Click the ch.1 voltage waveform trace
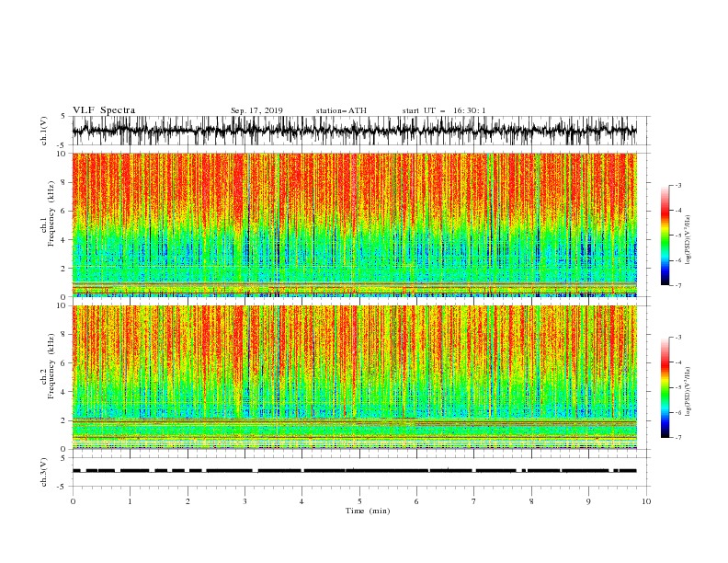 click(354, 131)
